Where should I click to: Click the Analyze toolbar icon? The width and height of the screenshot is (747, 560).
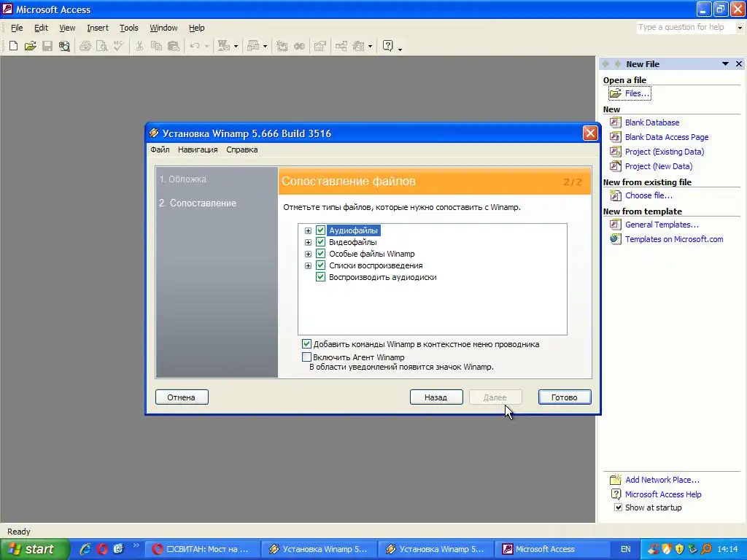tap(253, 46)
